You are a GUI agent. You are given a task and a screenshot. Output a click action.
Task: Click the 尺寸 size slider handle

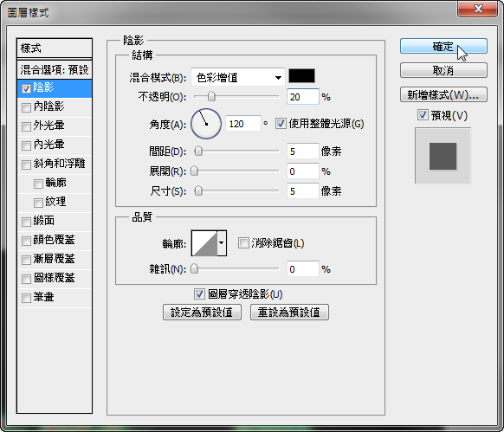point(198,191)
